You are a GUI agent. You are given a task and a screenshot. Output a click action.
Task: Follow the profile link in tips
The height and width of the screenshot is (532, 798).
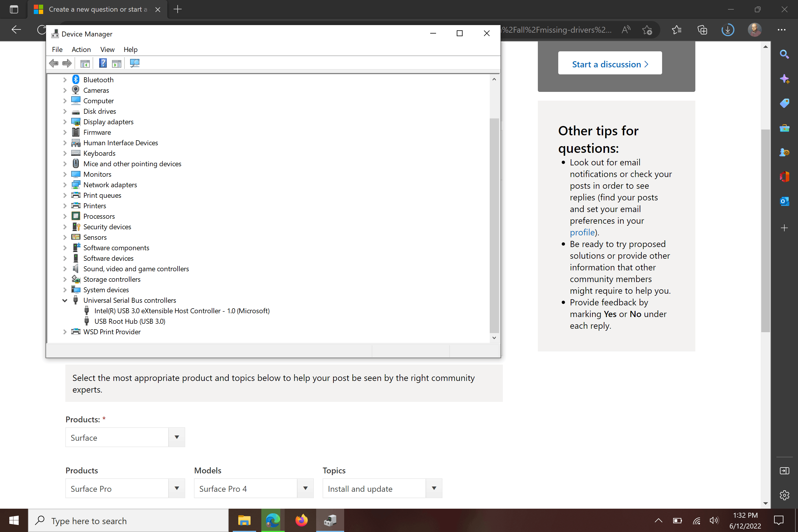(x=582, y=232)
